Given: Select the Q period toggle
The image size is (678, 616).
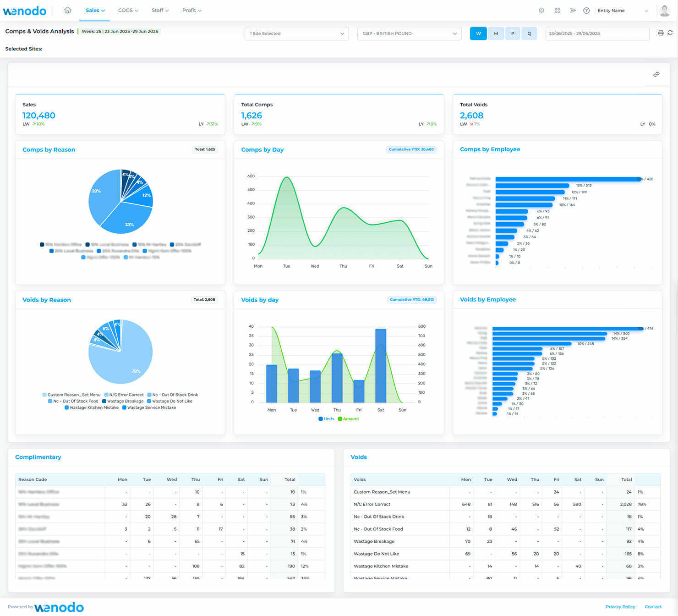Looking at the screenshot, I should 530,33.
